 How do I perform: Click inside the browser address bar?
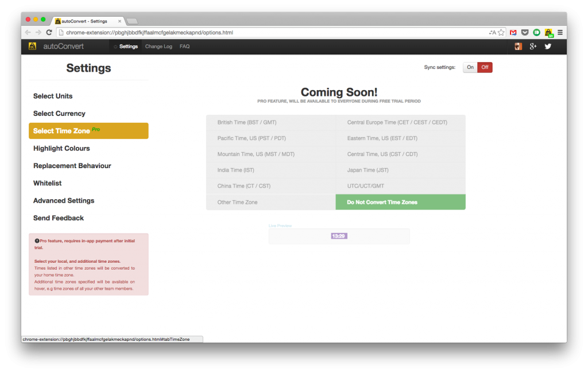(x=258, y=32)
